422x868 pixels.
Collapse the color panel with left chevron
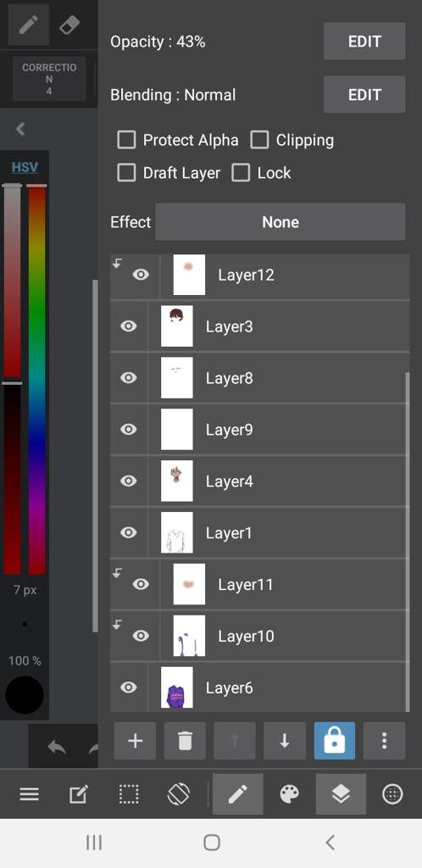click(x=20, y=129)
